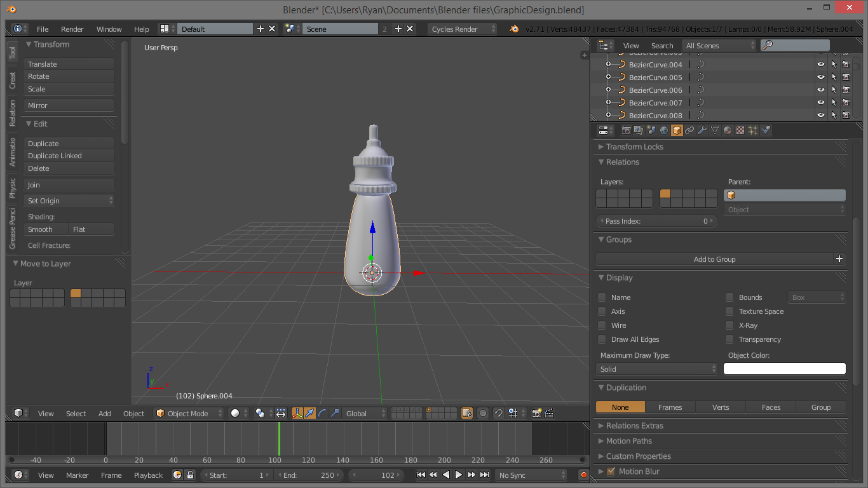Enable the Wire display checkbox
868x488 pixels.
(602, 325)
